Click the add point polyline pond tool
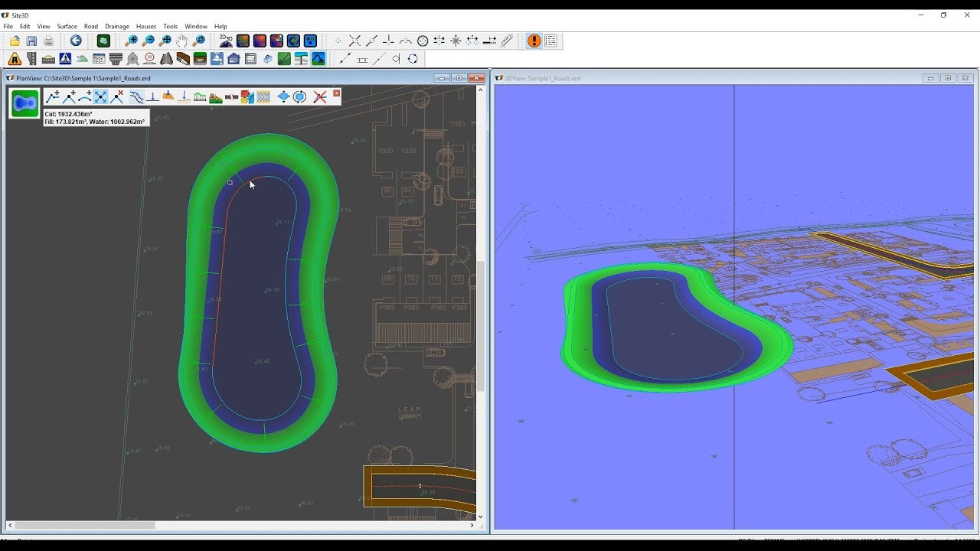Screen dimensions: 980x551 click(x=52, y=96)
